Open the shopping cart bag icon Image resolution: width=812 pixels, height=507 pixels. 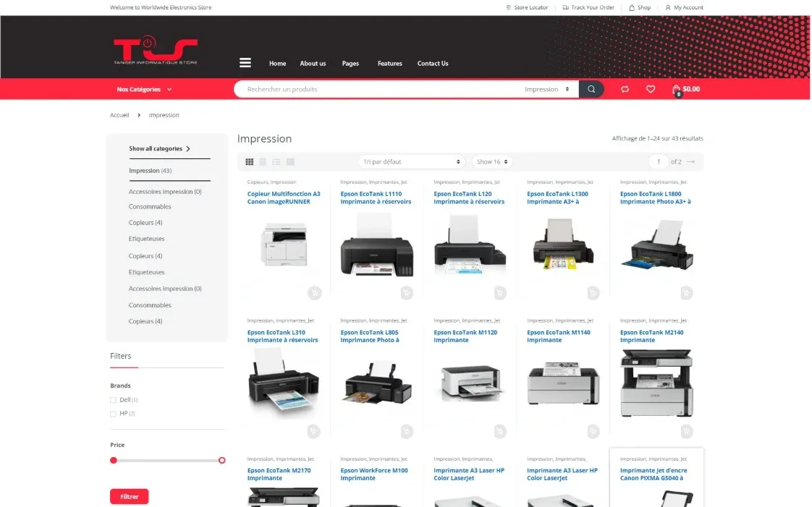point(677,90)
